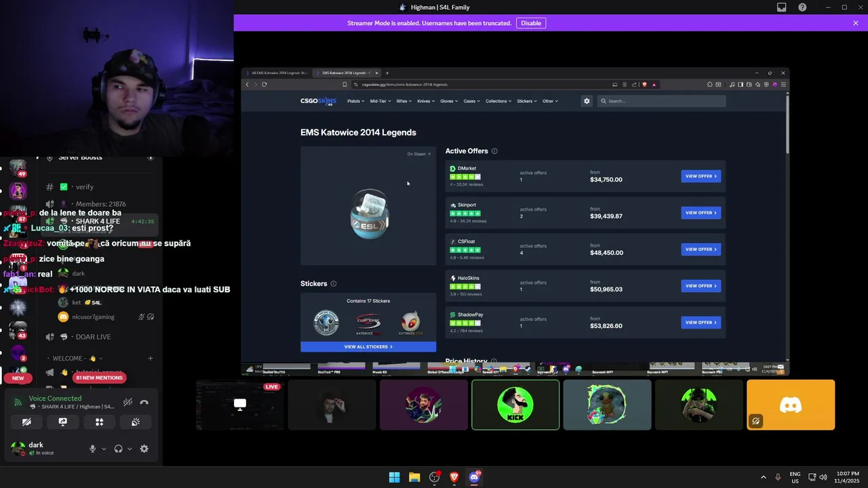Open Brave browser from taskbar
Image resolution: width=868 pixels, height=488 pixels.
pyautogui.click(x=454, y=477)
